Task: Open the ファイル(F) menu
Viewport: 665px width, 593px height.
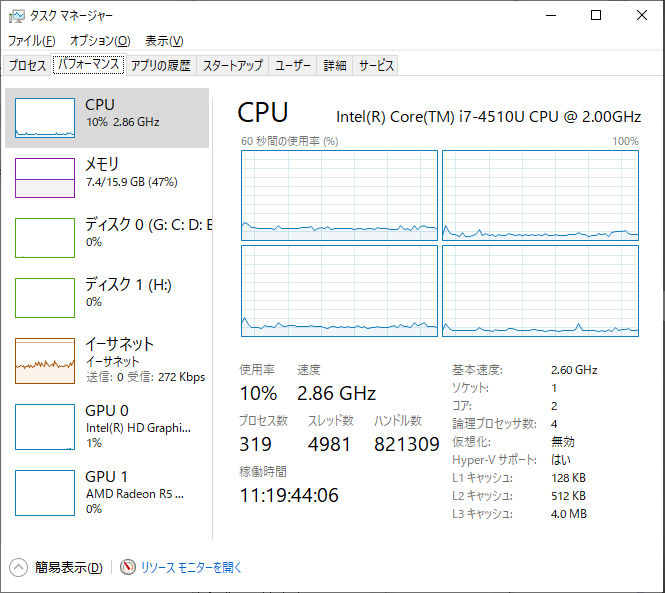Action: (32, 41)
